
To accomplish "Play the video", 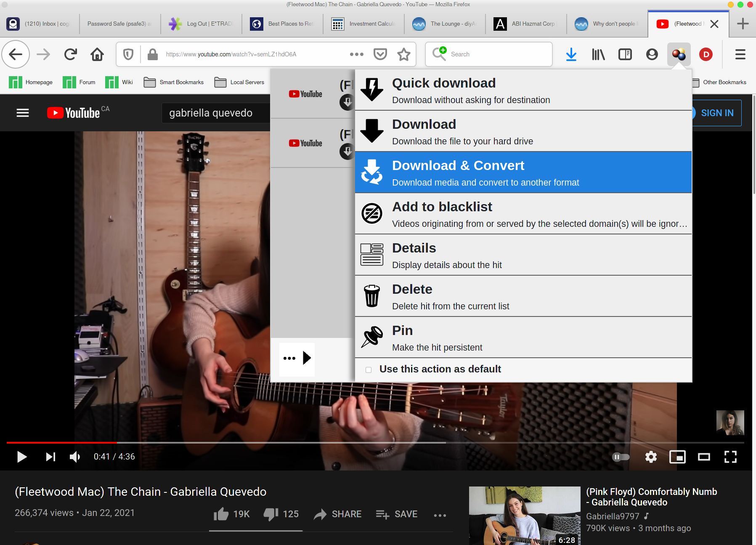I will tap(22, 457).
